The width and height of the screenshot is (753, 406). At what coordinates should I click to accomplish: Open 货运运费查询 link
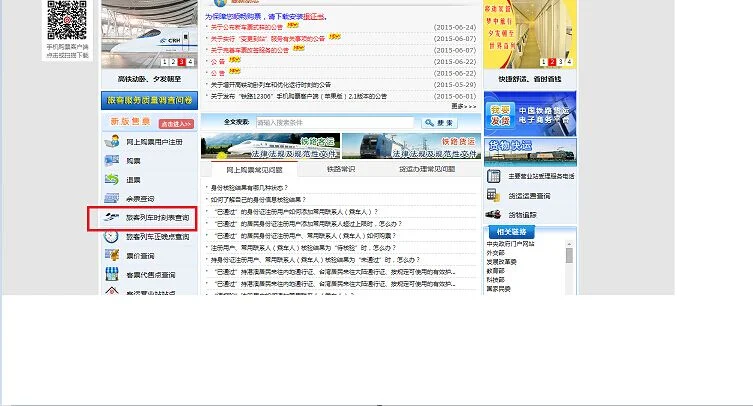[529, 196]
